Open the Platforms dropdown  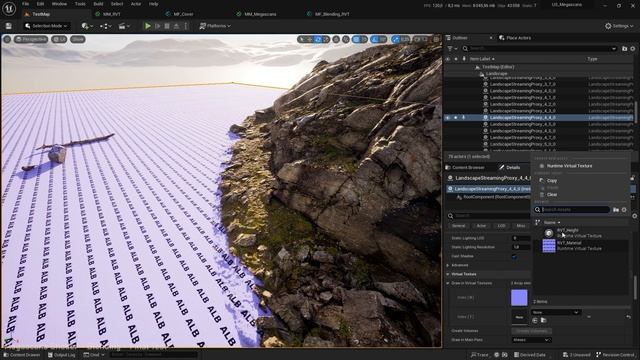pyautogui.click(x=215, y=26)
